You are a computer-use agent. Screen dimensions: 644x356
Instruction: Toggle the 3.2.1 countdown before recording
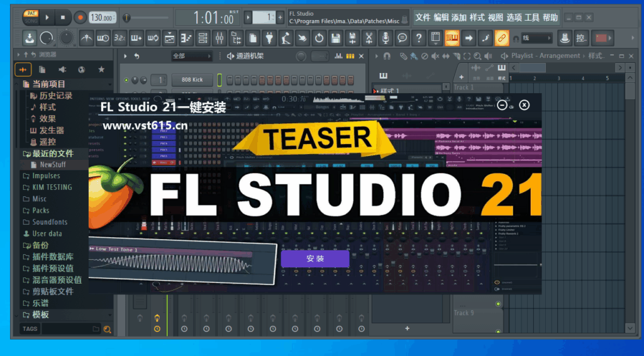click(x=119, y=38)
